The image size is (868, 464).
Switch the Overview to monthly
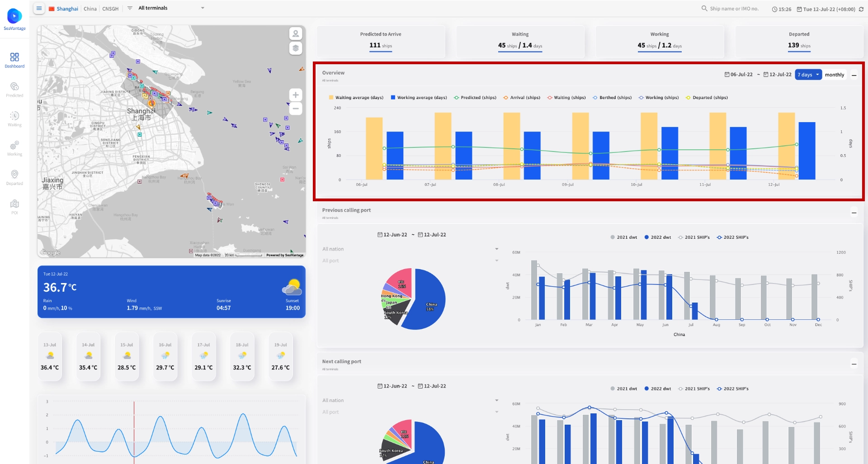(834, 75)
